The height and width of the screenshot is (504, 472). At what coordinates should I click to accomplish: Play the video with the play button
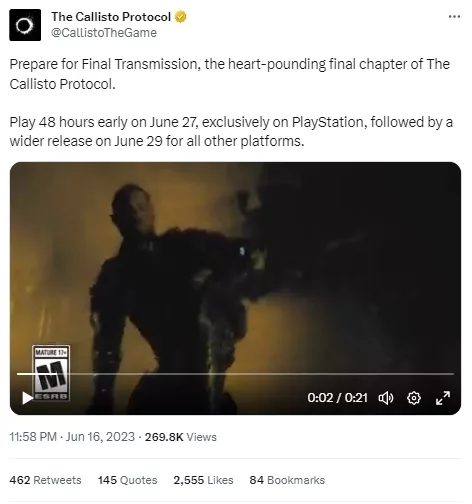27,398
